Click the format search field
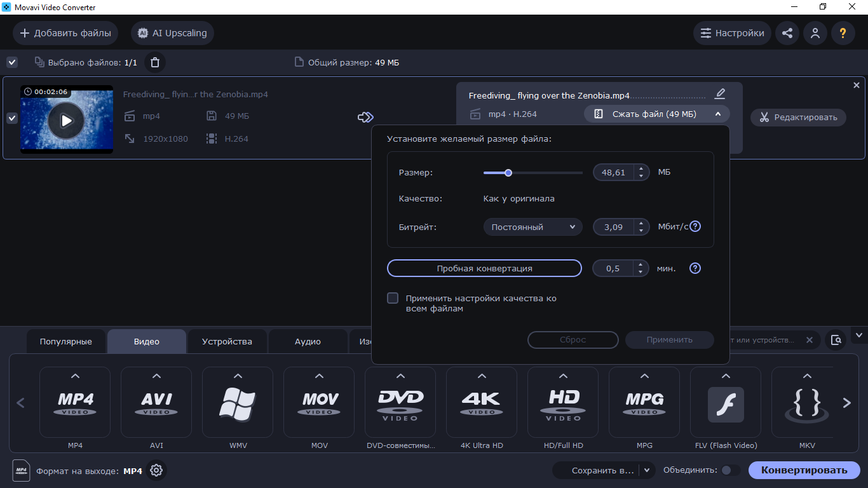This screenshot has height=488, width=868. [x=763, y=340]
